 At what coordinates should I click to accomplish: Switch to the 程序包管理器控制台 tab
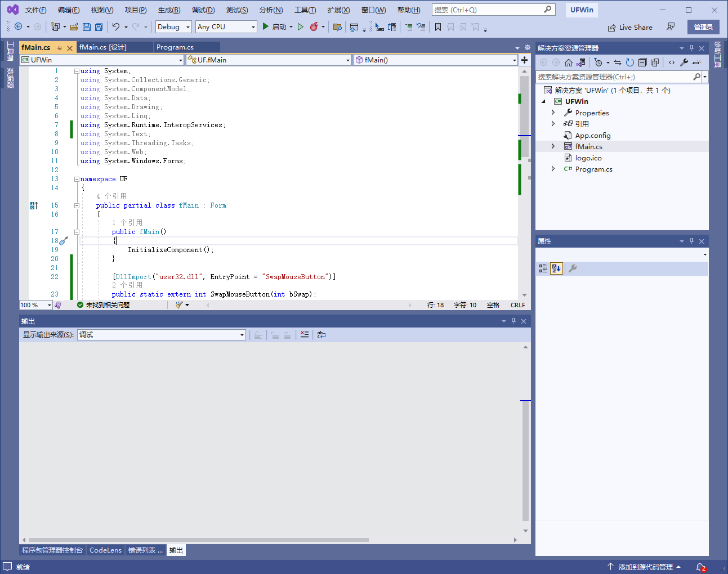click(52, 550)
